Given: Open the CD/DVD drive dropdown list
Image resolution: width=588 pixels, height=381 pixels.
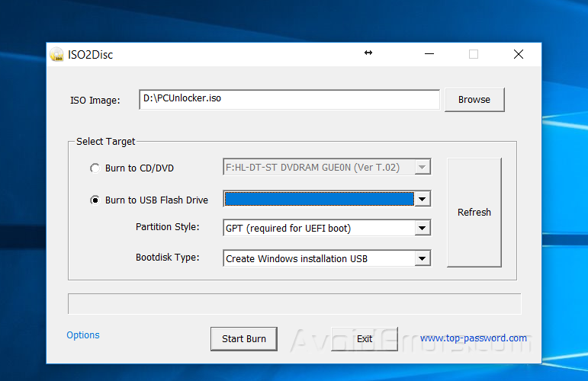Looking at the screenshot, I should coord(422,168).
